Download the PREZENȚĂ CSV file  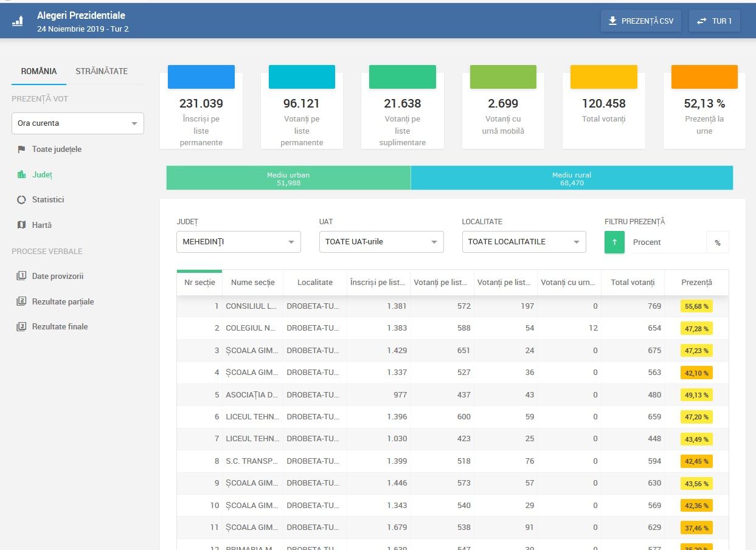click(640, 21)
